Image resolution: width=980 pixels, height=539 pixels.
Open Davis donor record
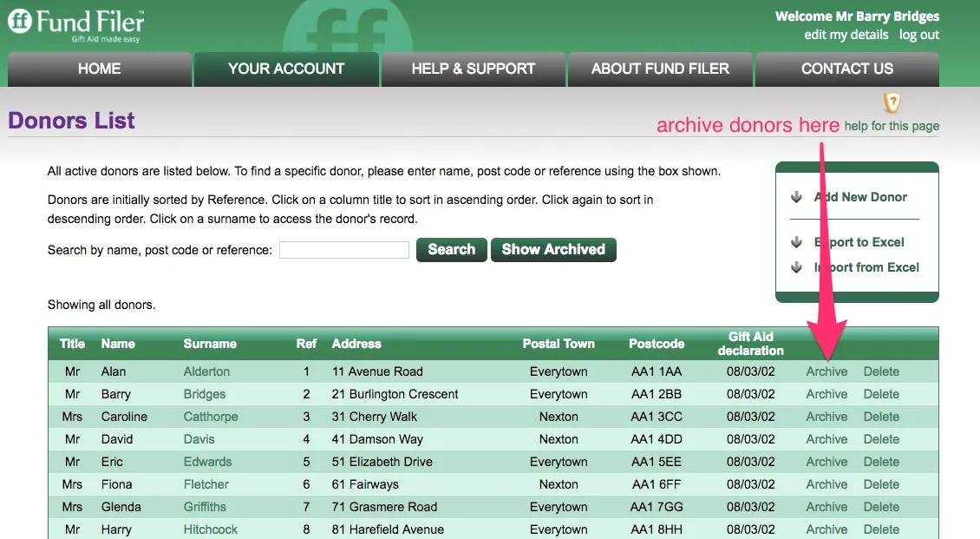[x=199, y=439]
